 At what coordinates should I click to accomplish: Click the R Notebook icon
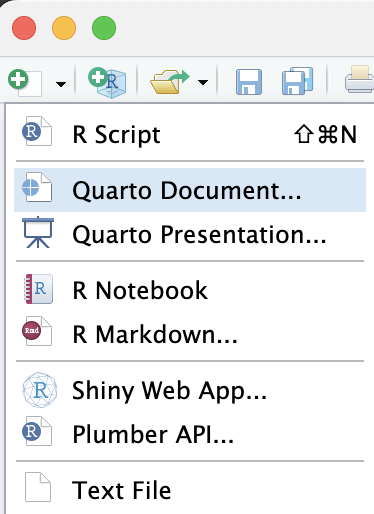click(x=39, y=289)
